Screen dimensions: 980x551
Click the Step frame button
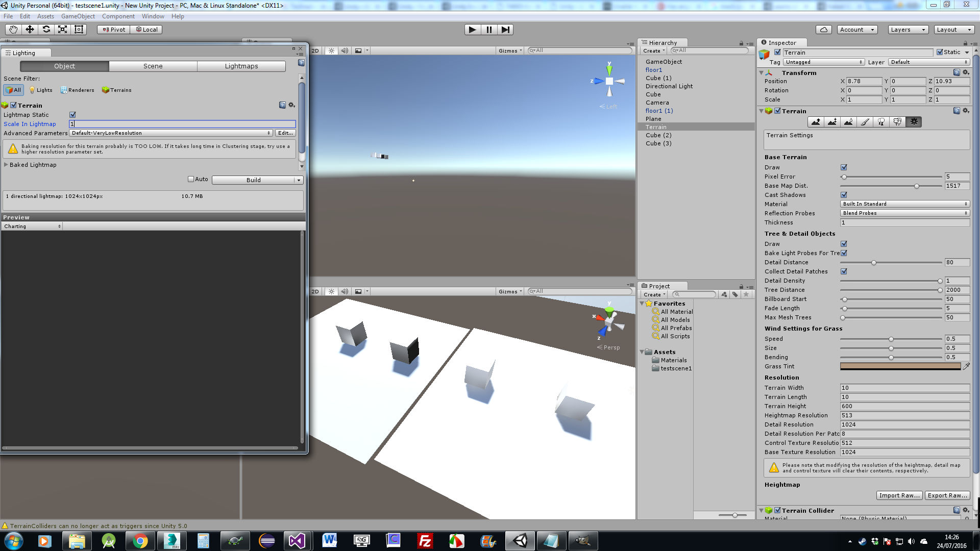pyautogui.click(x=505, y=30)
